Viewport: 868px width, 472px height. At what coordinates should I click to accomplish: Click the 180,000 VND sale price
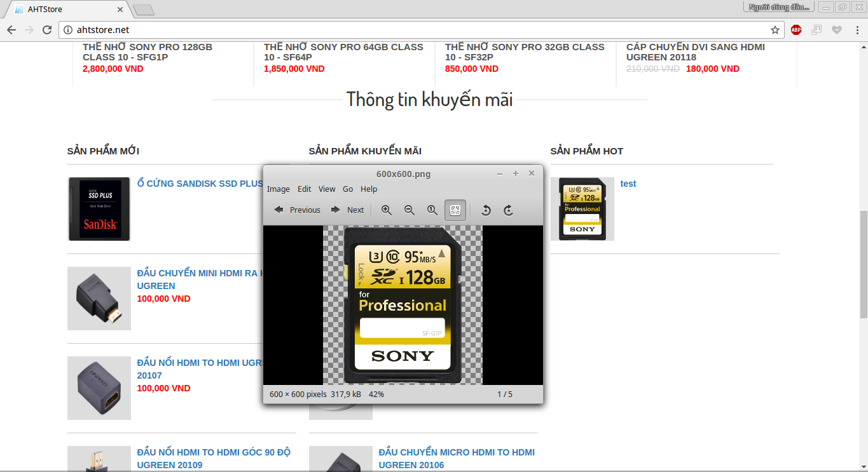click(713, 69)
